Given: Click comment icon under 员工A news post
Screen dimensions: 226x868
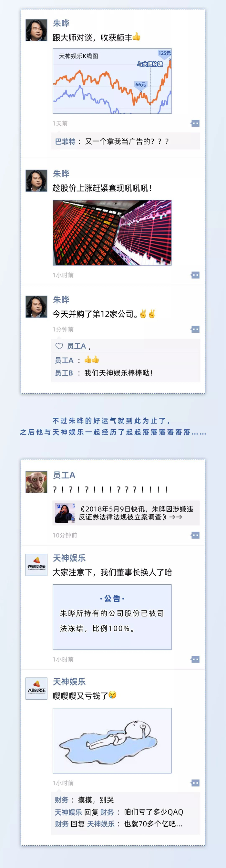Looking at the screenshot, I should pos(195,535).
